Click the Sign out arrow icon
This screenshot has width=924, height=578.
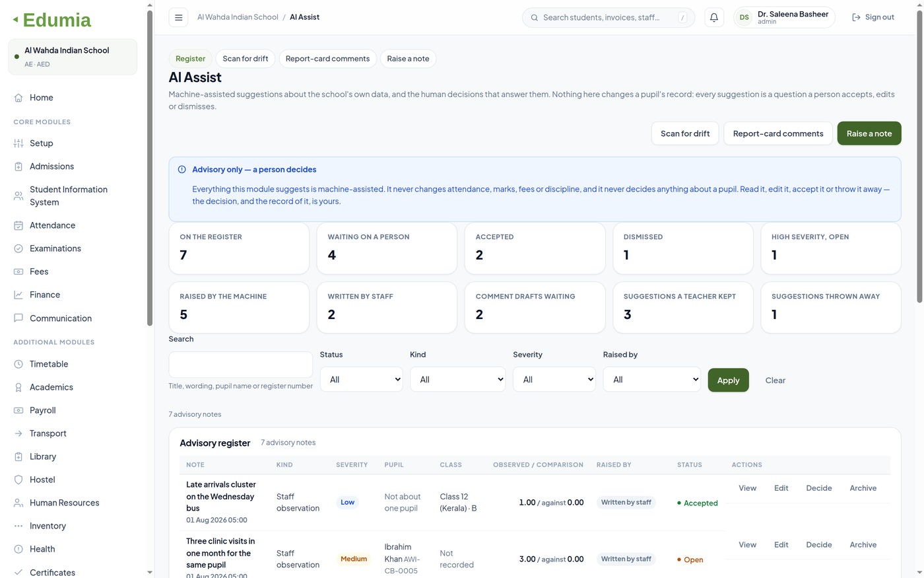click(856, 17)
